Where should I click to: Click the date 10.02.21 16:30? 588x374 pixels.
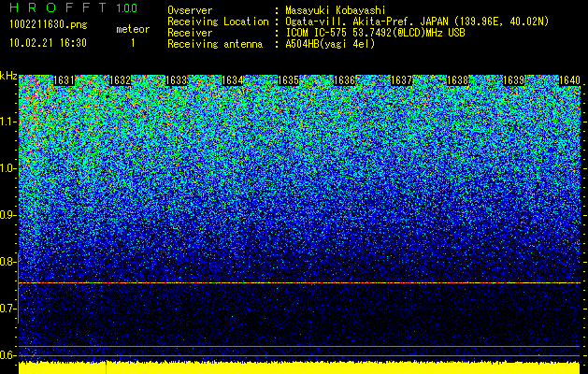[48, 43]
